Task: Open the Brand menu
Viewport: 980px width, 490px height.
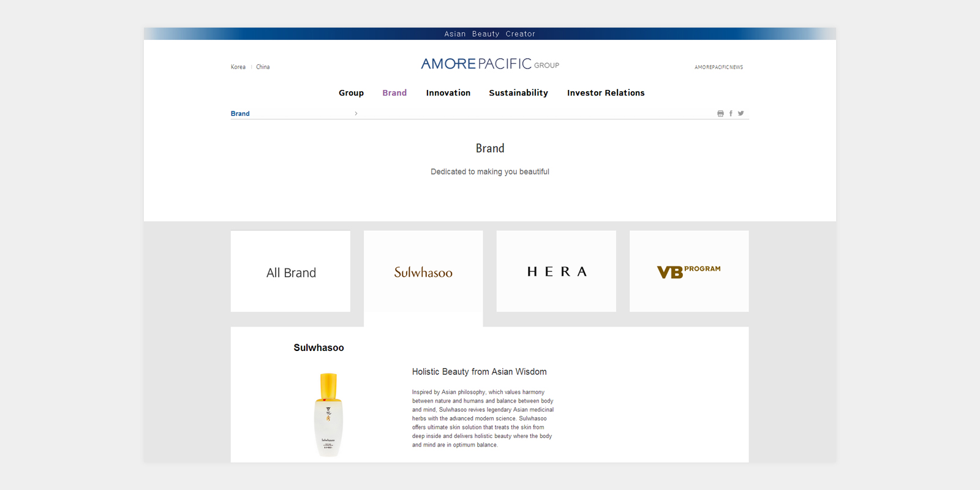Action: click(x=394, y=93)
